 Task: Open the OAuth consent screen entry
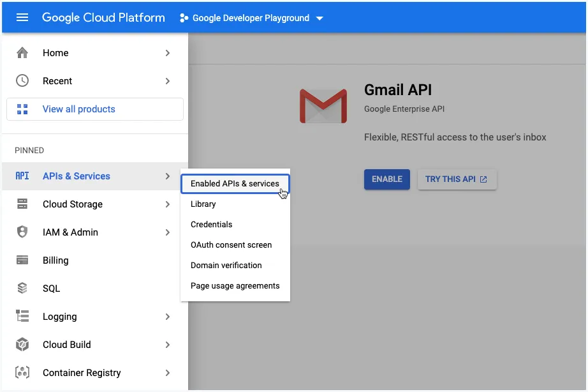[231, 245]
